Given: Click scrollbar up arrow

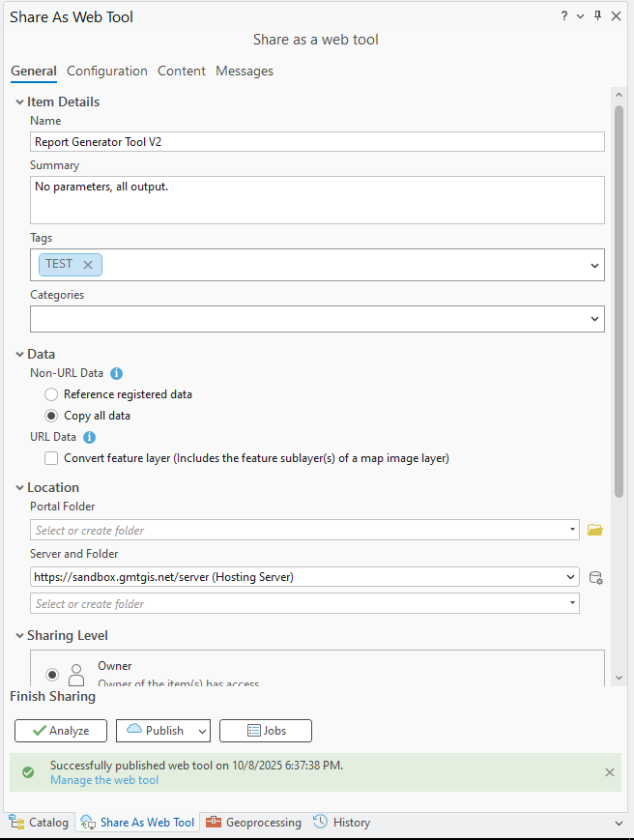Looking at the screenshot, I should coord(619,95).
